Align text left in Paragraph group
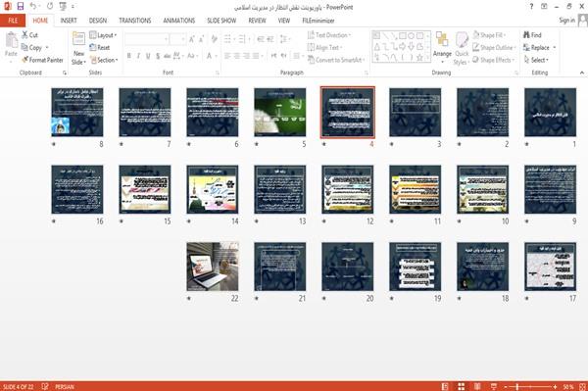This screenshot has height=391, width=588. coord(227,56)
